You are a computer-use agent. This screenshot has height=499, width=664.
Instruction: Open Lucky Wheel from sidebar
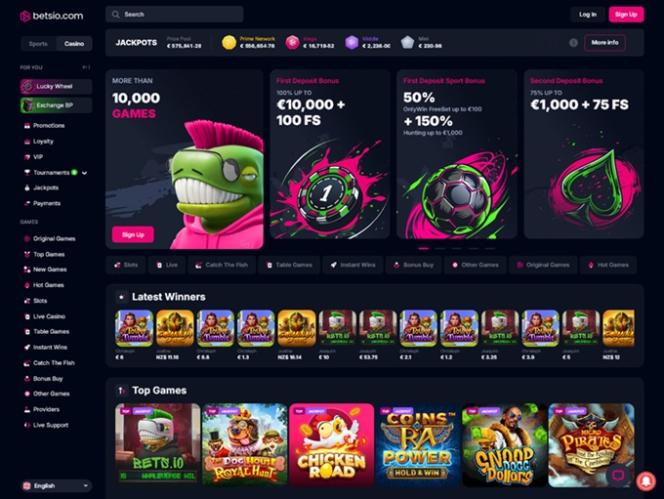[x=56, y=86]
